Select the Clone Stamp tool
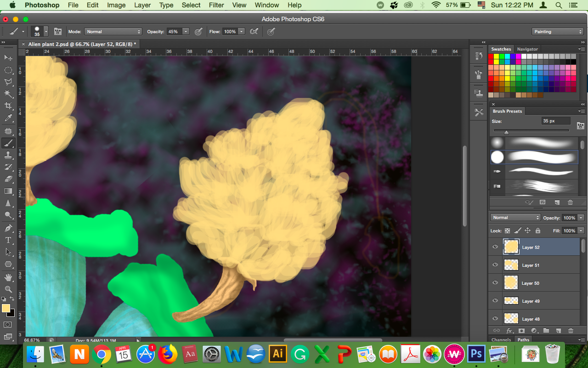 pos(8,155)
